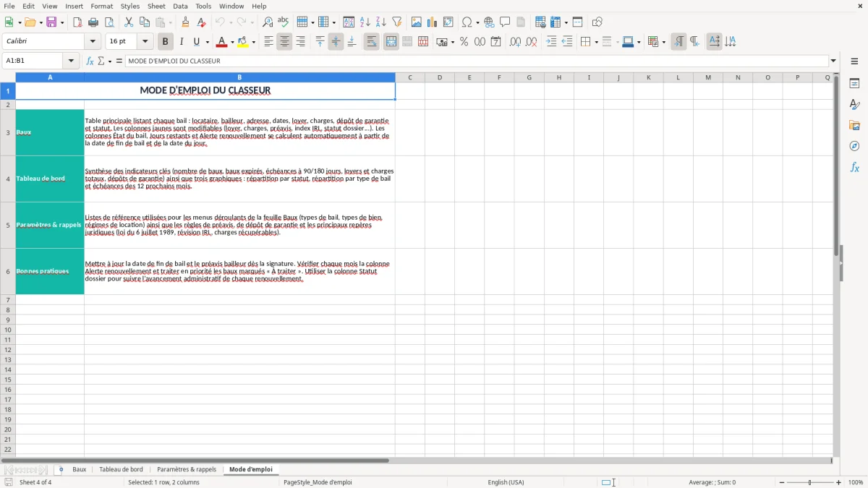868x488 pixels.
Task: Toggle Print Preview
Action: [109, 22]
